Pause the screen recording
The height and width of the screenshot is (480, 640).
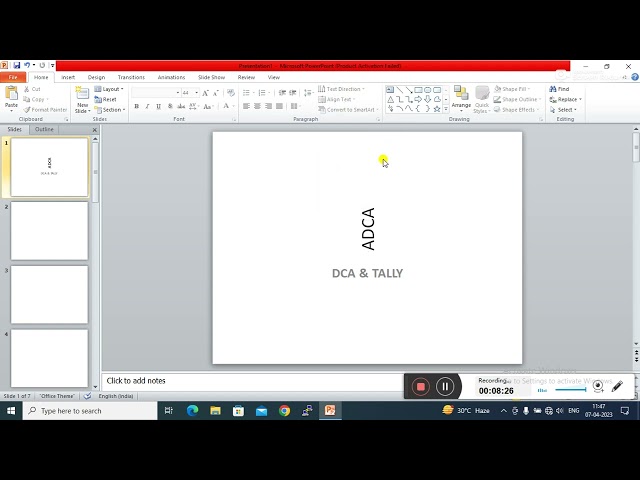[445, 386]
